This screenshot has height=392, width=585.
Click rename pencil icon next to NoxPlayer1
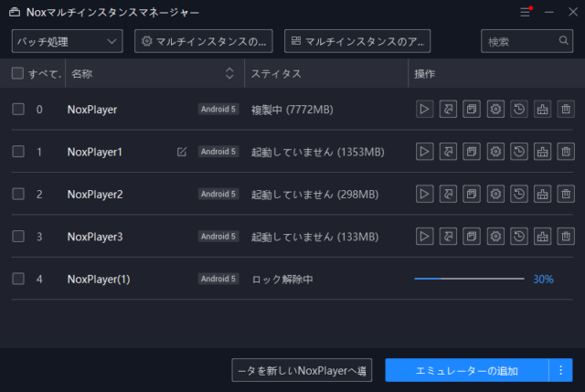182,152
